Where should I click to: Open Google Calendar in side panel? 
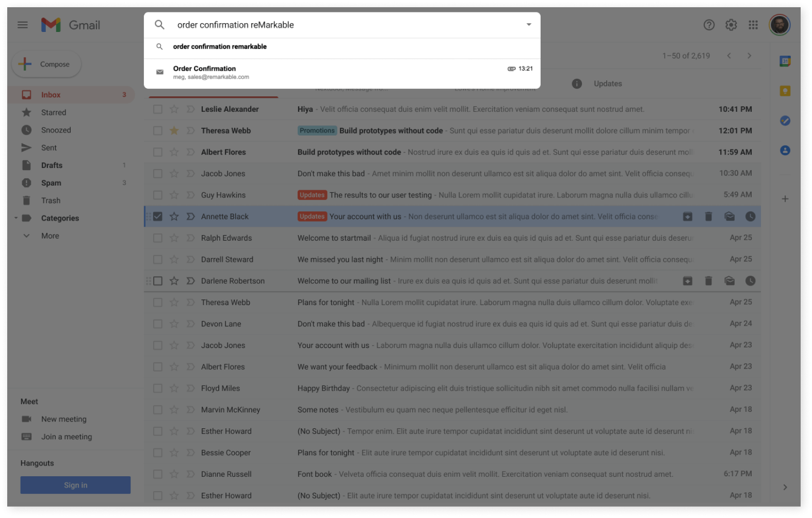point(785,61)
